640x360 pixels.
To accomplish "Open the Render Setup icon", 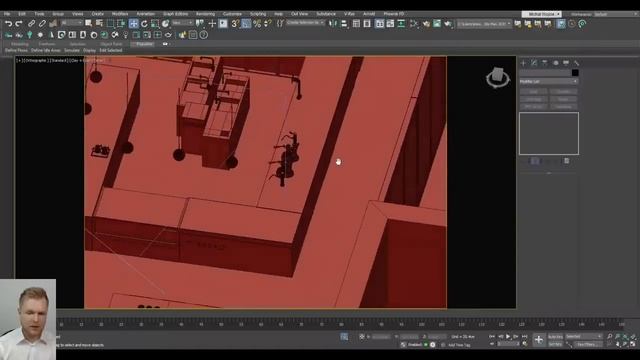I will coord(427,24).
